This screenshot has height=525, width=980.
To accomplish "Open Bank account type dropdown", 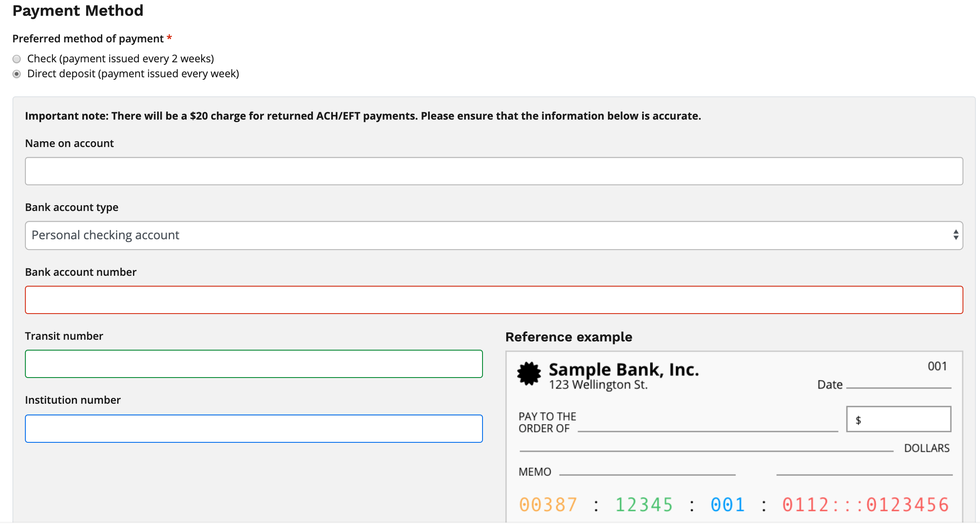I will [x=494, y=236].
